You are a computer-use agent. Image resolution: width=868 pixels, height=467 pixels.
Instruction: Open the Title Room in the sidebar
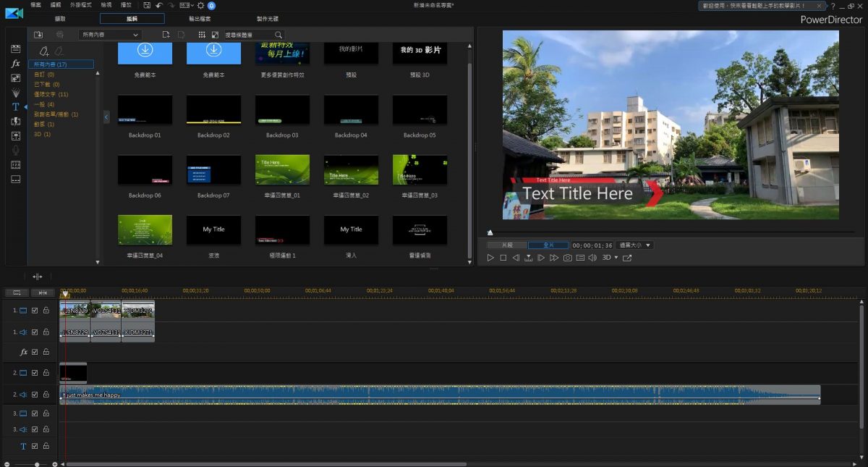16,106
